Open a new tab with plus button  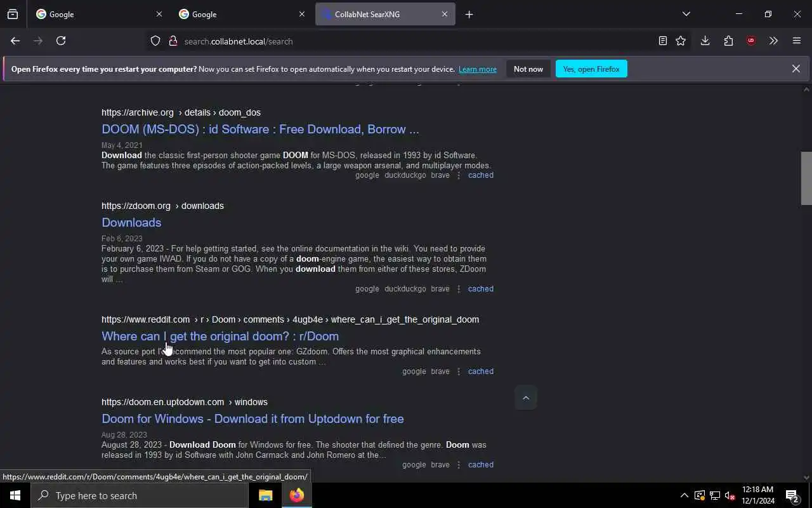469,14
